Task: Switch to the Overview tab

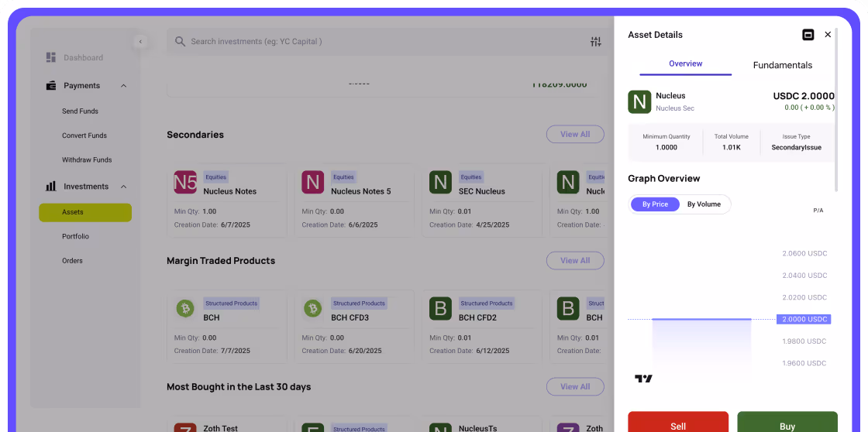Action: pos(685,63)
